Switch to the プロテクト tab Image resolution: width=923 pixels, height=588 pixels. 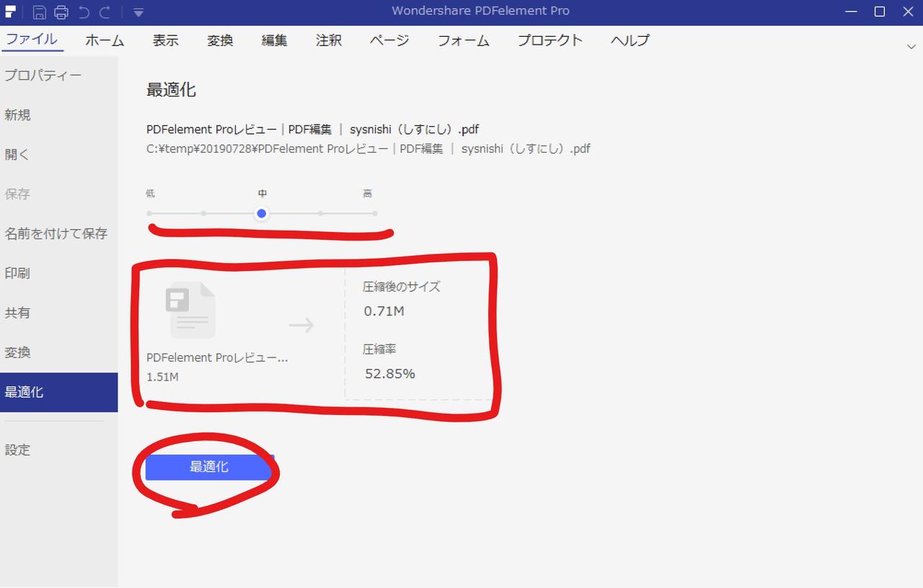click(x=550, y=40)
